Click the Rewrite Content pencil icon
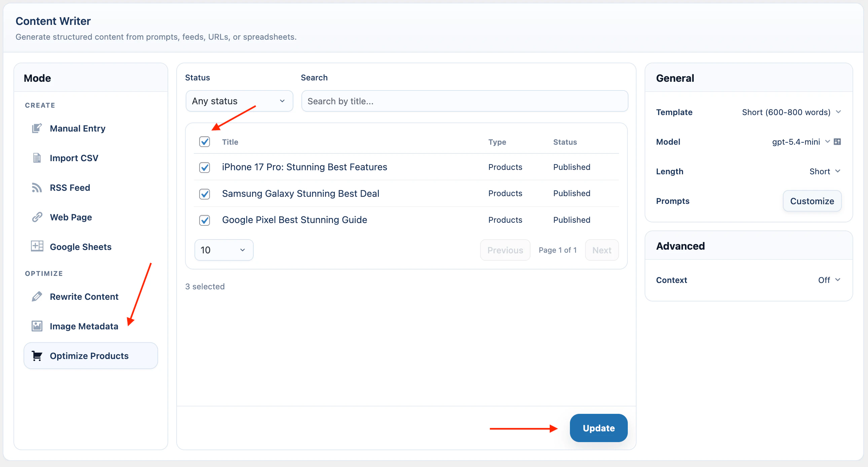The height and width of the screenshot is (467, 868). (37, 296)
